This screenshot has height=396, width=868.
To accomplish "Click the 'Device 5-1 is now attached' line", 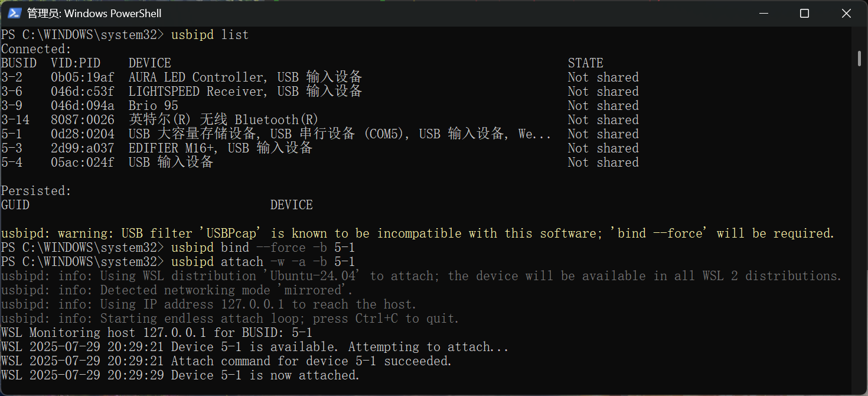I will pyautogui.click(x=180, y=375).
